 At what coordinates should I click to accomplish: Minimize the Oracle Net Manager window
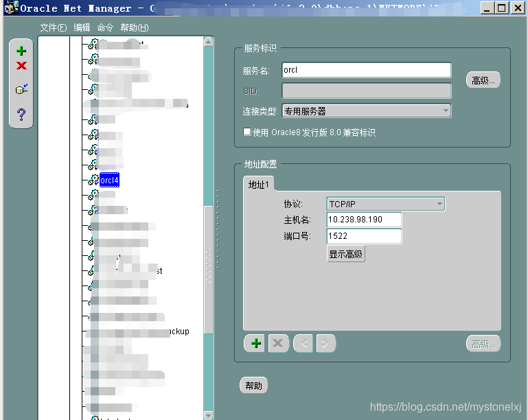click(487, 8)
